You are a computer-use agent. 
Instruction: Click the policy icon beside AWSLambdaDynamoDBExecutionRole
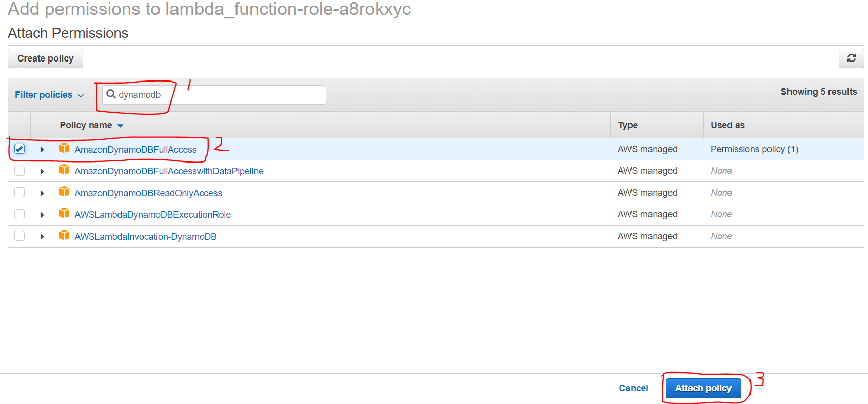64,213
